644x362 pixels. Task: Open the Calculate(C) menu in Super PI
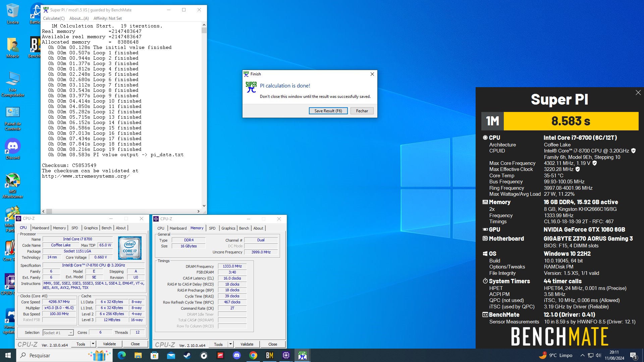coord(54,18)
